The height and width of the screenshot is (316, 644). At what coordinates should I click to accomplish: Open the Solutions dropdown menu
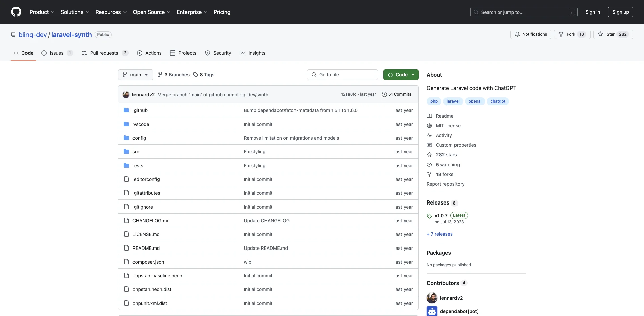coord(75,12)
